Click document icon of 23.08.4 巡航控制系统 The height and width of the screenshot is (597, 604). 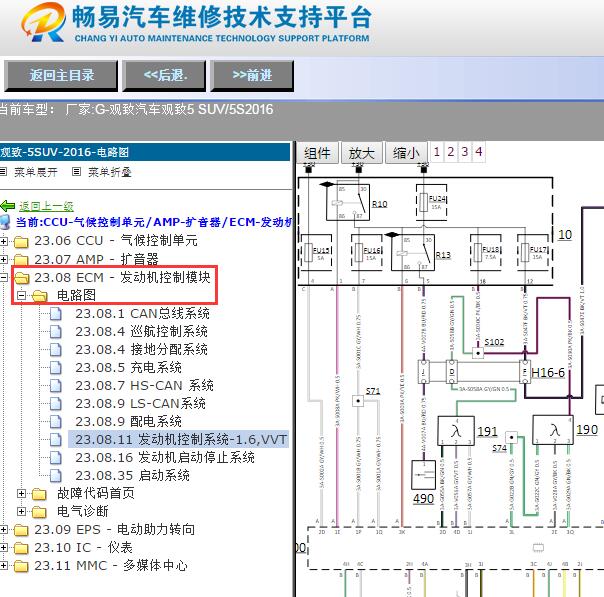click(x=56, y=332)
